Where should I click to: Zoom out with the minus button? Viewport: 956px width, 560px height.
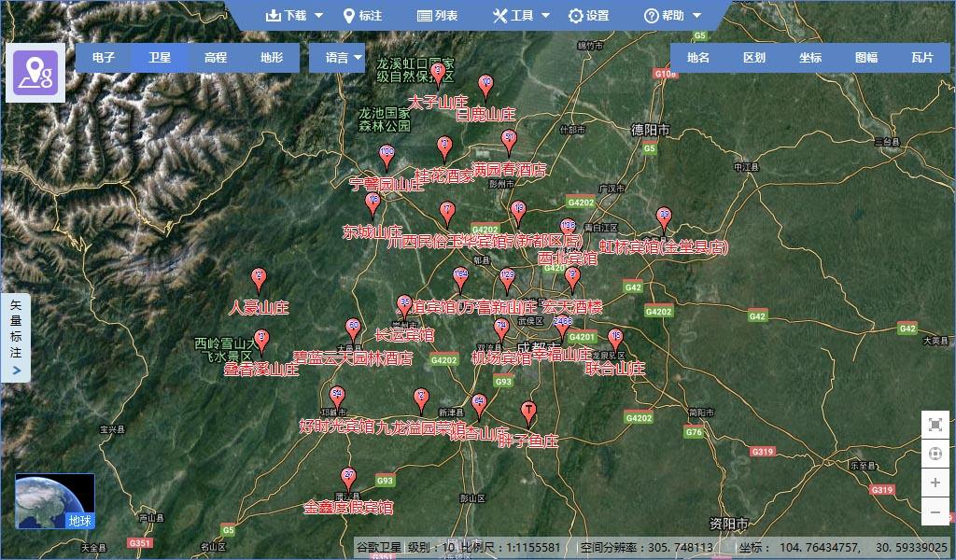(x=935, y=511)
